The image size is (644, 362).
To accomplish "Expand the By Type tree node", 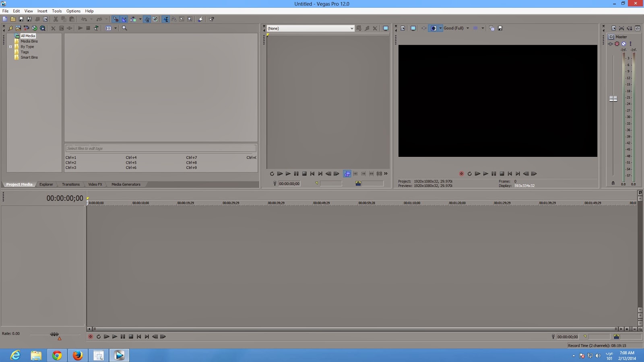I will [10, 47].
